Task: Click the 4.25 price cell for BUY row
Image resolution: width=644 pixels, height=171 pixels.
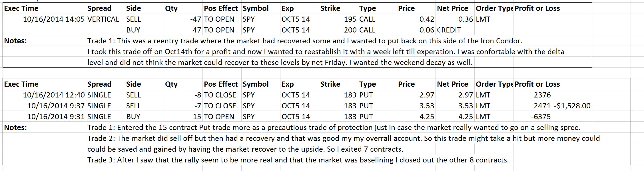Action: pos(416,117)
